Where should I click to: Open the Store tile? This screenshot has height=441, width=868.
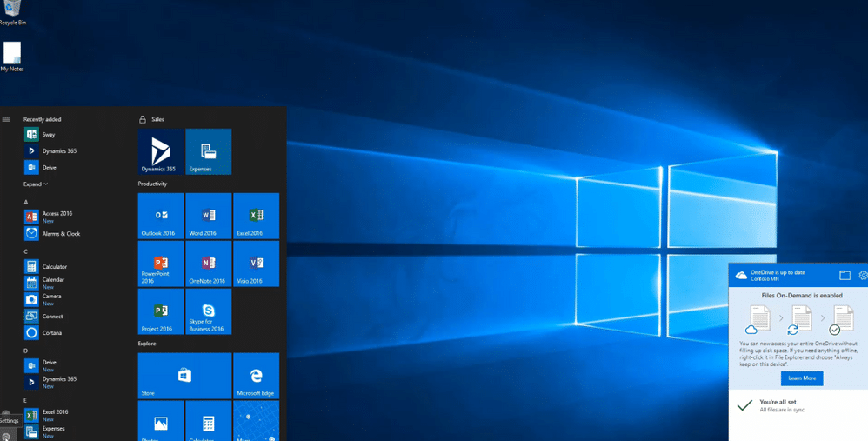(x=184, y=376)
